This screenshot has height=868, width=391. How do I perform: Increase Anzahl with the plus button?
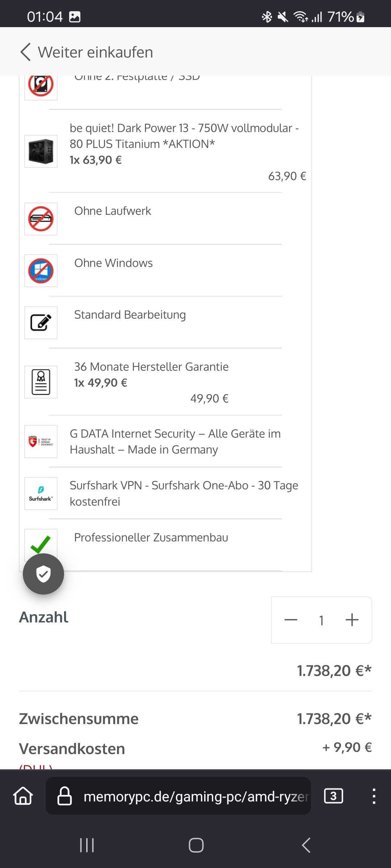pos(352,620)
